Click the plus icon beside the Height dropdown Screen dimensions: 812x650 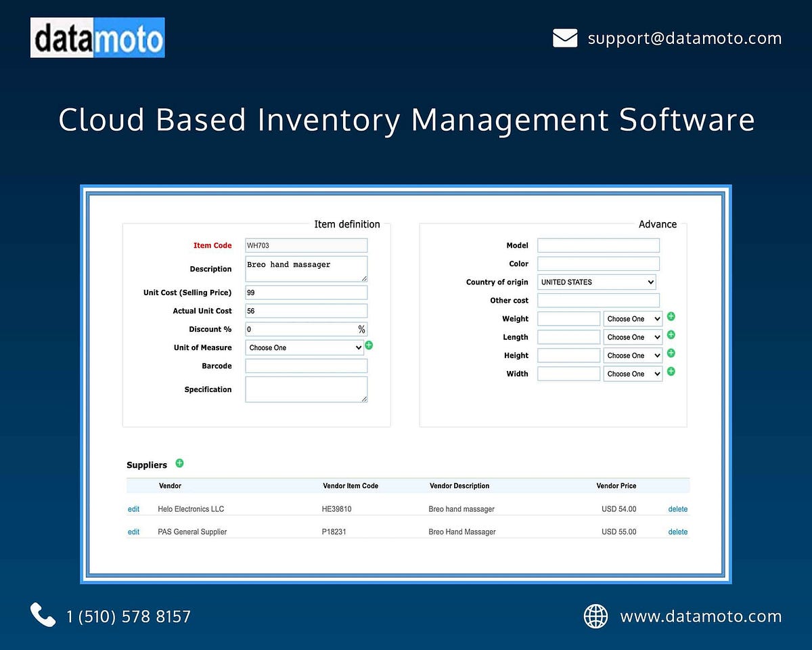tap(671, 353)
